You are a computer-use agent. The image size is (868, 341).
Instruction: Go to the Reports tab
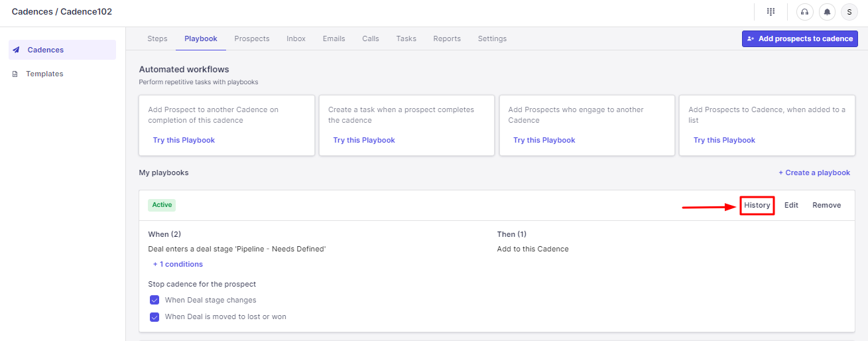pyautogui.click(x=447, y=38)
